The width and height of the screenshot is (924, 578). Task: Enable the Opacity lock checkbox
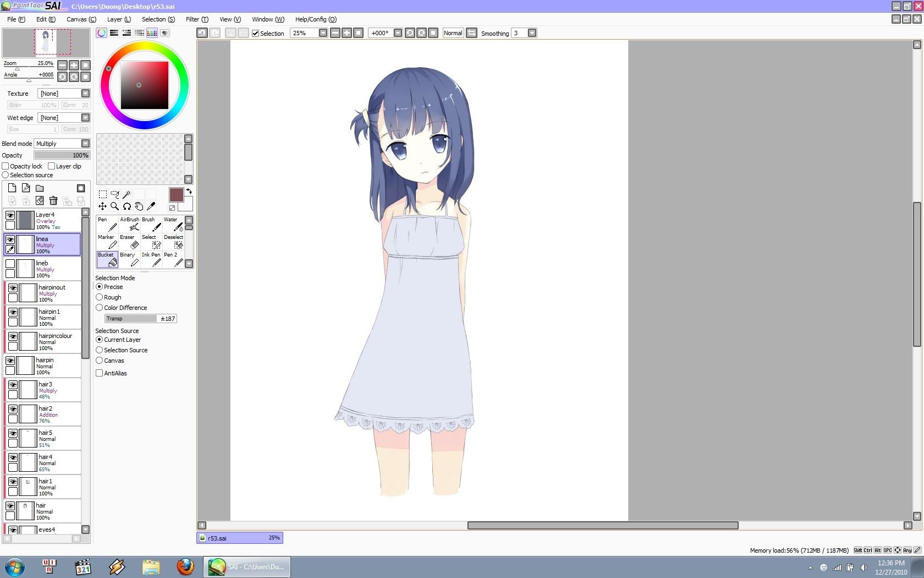coord(5,166)
